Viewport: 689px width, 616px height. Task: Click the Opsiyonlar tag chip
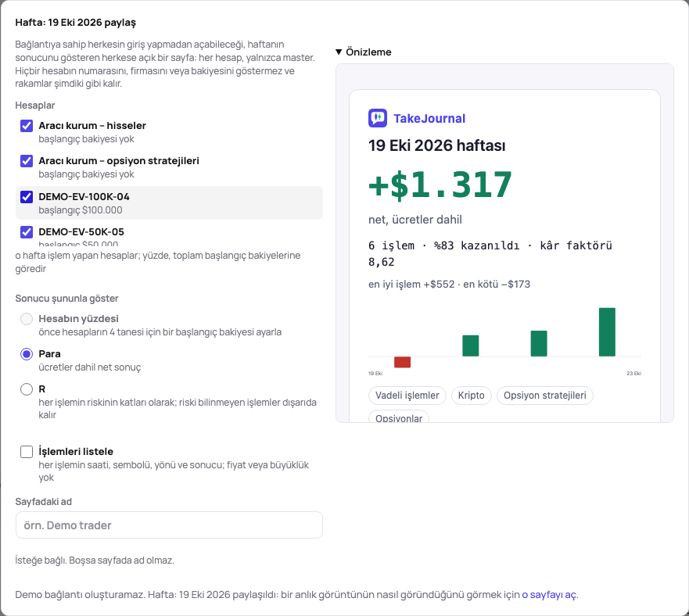pyautogui.click(x=399, y=417)
